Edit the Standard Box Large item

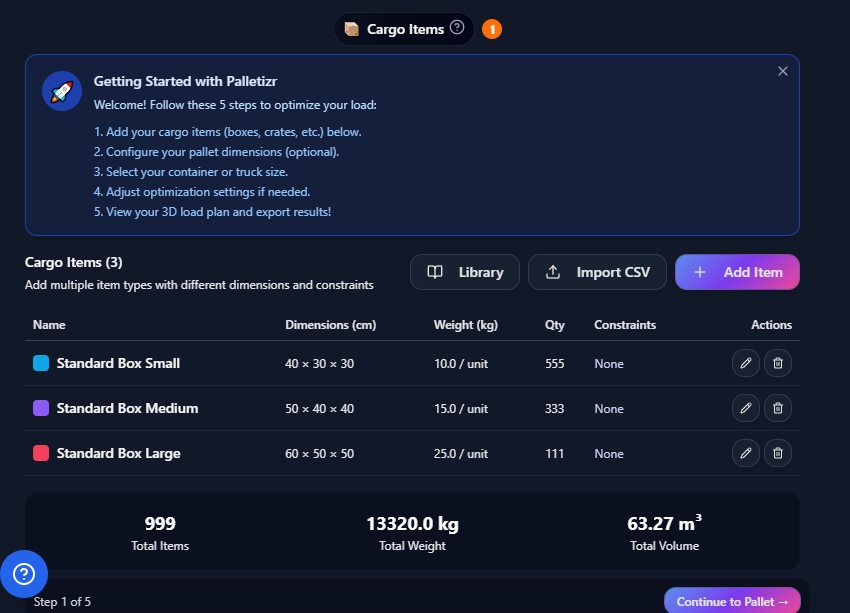click(x=745, y=453)
